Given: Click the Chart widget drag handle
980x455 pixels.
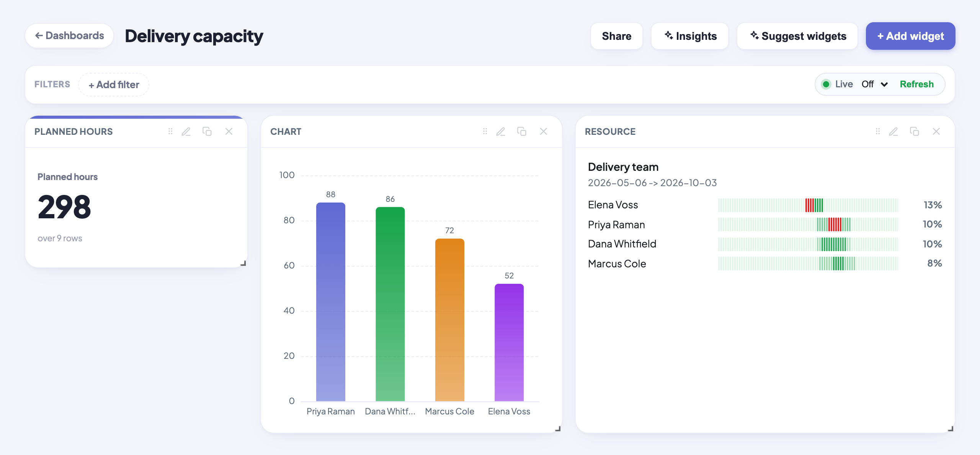Looking at the screenshot, I should tap(485, 131).
